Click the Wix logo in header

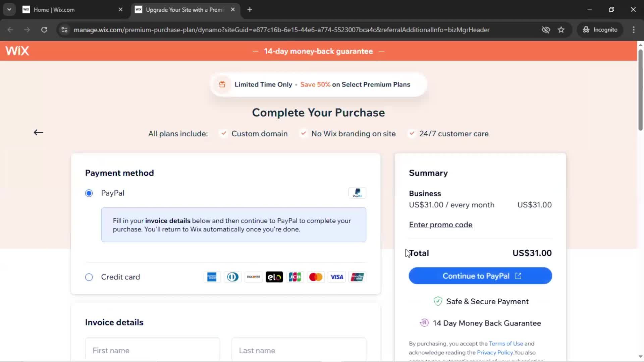pos(17,51)
